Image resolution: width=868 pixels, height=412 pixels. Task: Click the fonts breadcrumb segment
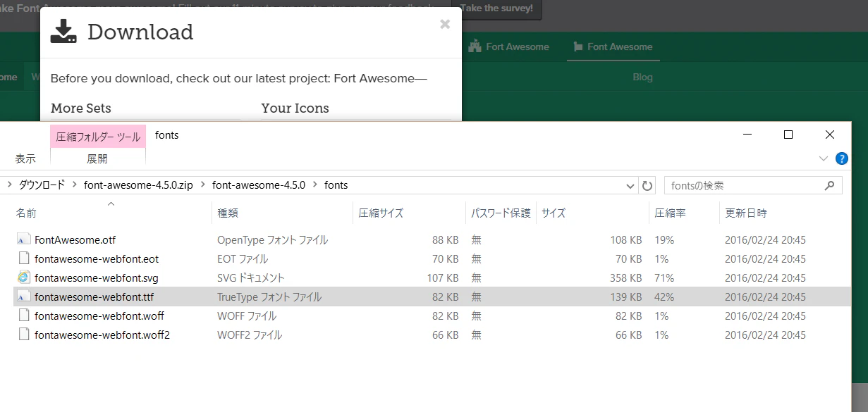(x=336, y=185)
